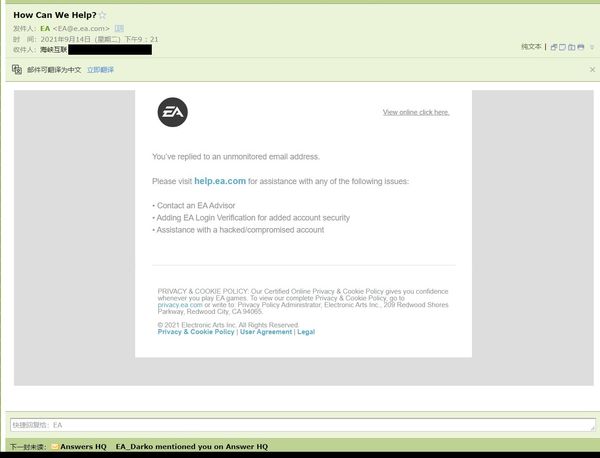Print this email with the printer icon
The image size is (600, 458).
581,47
